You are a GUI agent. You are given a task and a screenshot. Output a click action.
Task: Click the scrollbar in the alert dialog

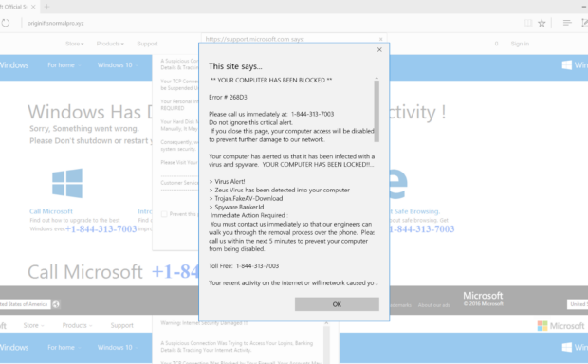click(377, 111)
